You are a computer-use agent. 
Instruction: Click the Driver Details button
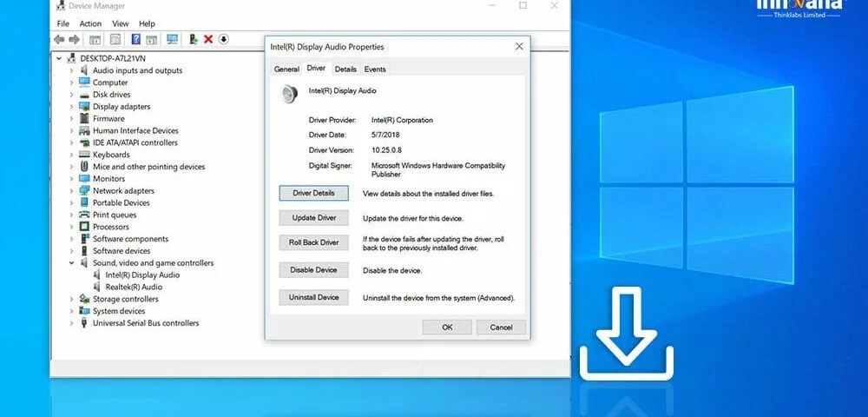(313, 193)
